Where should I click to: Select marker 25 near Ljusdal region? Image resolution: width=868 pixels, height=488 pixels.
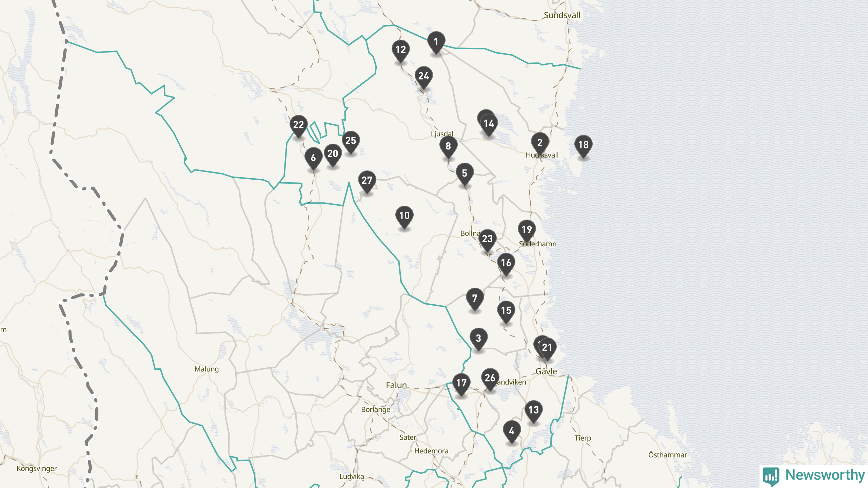point(351,141)
